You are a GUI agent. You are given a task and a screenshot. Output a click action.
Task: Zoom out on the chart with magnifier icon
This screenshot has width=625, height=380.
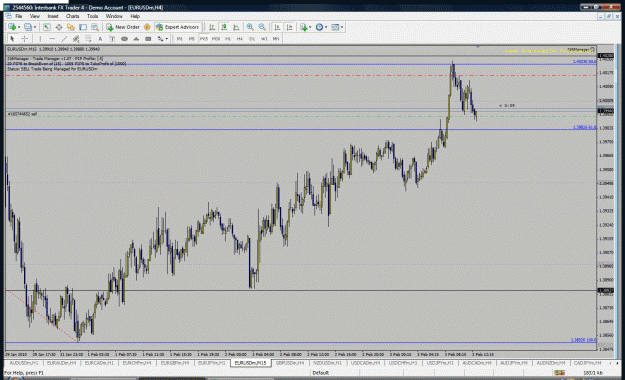[262, 27]
